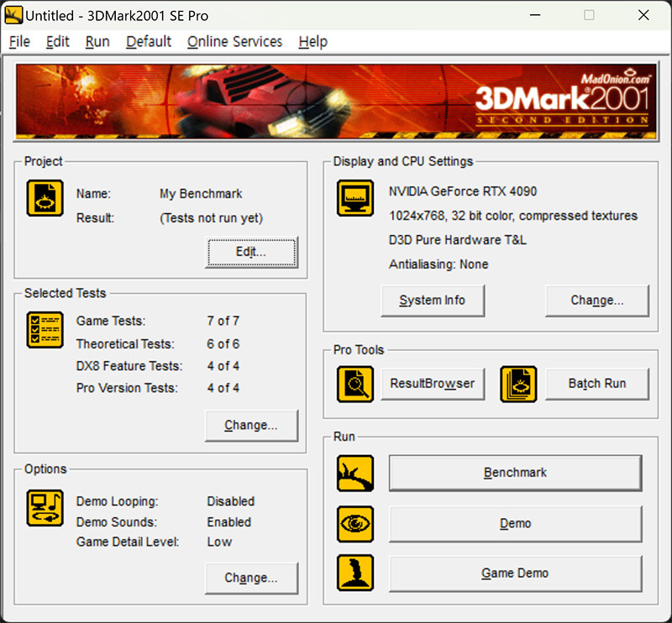The image size is (672, 623).
Task: Click the 3DMark app icon in title bar
Action: pyautogui.click(x=13, y=15)
